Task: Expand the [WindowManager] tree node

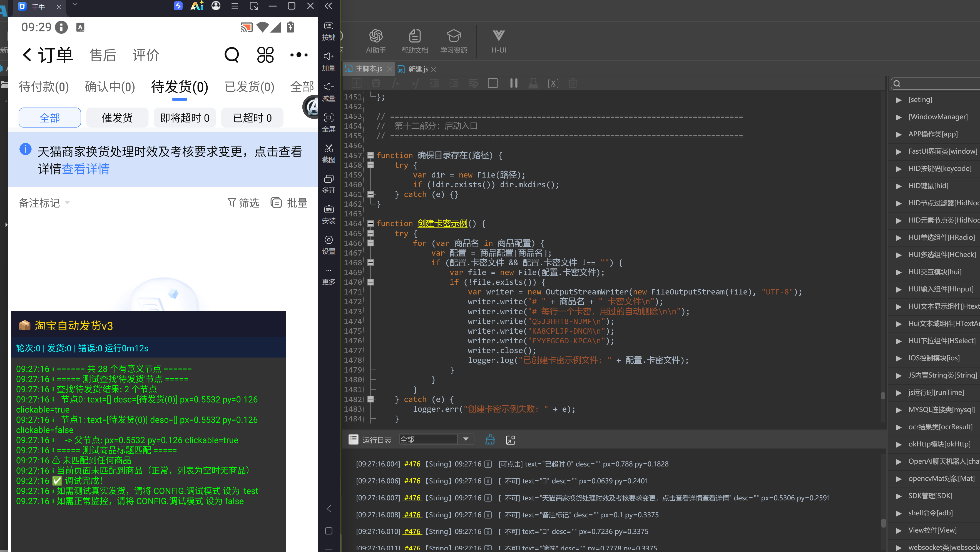Action: (x=899, y=117)
